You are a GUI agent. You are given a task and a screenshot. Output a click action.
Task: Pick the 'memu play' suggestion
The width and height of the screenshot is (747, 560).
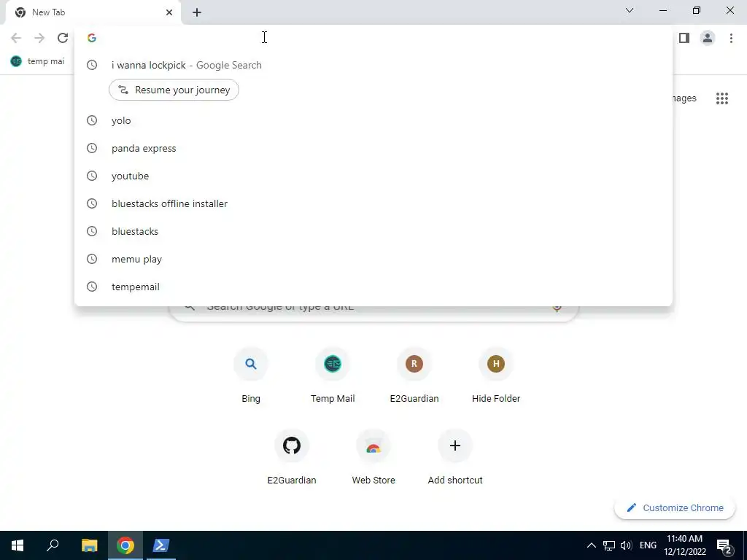(373, 259)
